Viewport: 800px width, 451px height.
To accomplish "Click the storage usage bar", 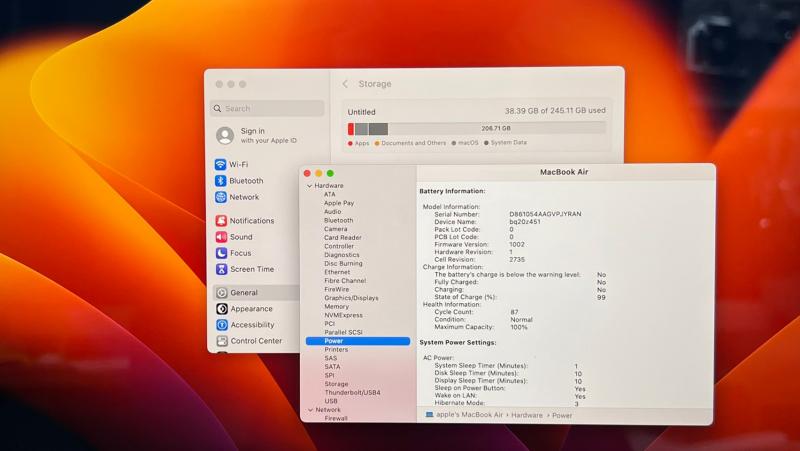I will 477,129.
